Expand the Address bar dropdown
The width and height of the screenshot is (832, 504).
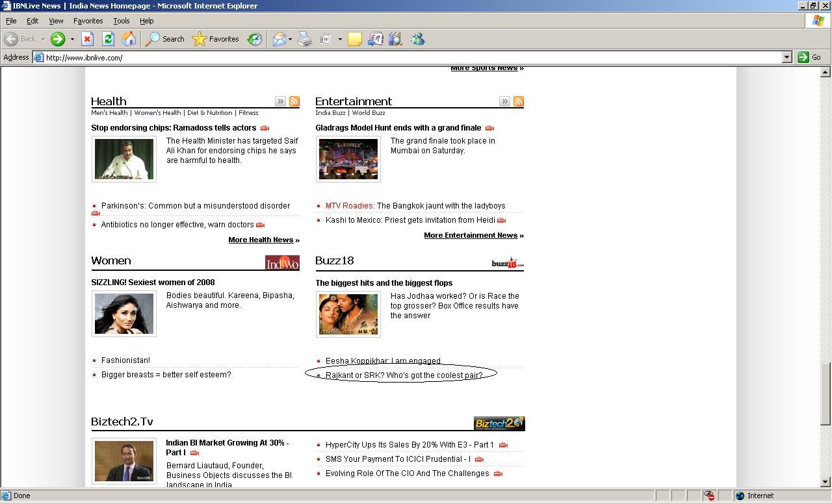786,57
